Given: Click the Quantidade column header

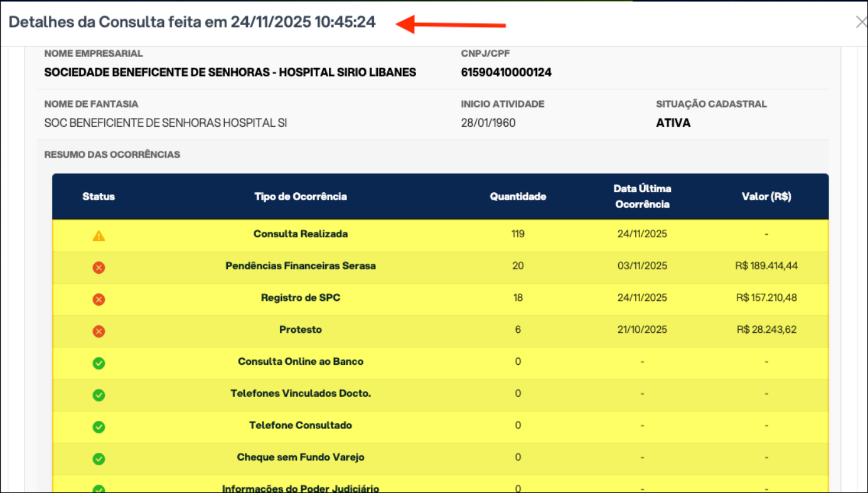Looking at the screenshot, I should [518, 197].
